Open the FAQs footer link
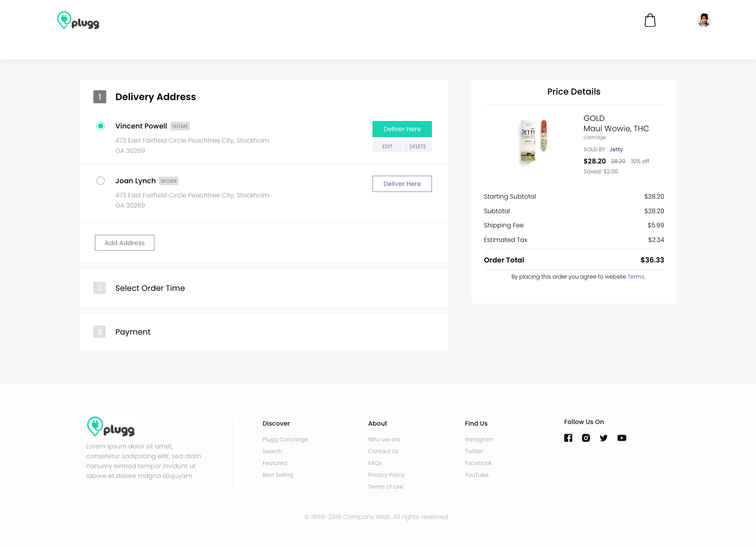Screen dimensions: 756x547 [x=375, y=463]
